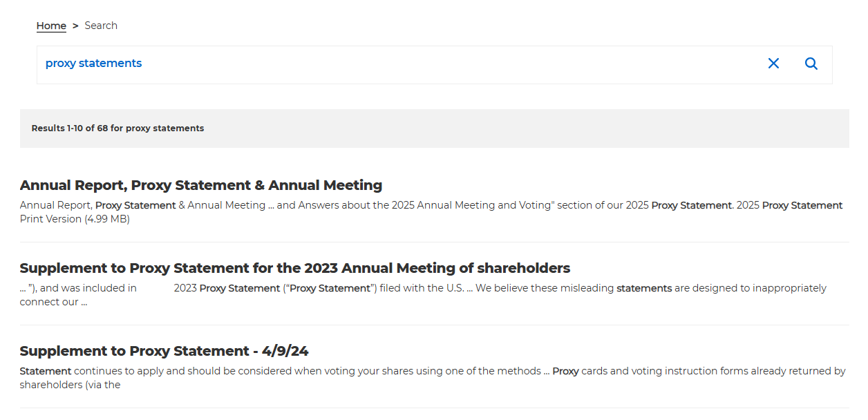The image size is (868, 420).
Task: Click the magnifying glass search icon
Action: 811,64
